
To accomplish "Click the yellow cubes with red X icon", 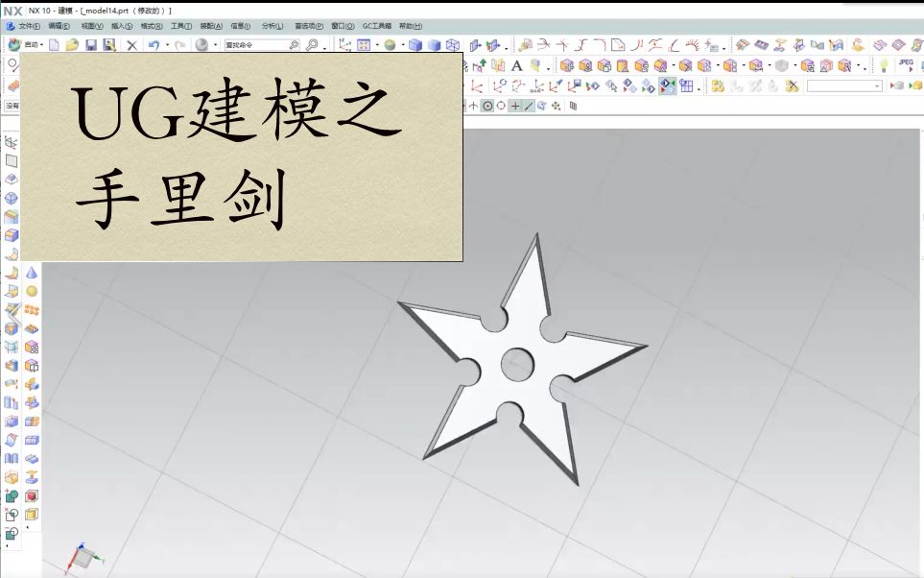I will click(792, 86).
